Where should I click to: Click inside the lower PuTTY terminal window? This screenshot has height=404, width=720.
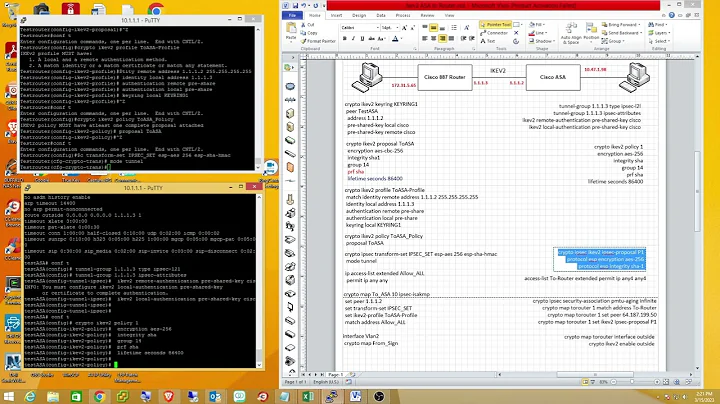click(x=140, y=280)
